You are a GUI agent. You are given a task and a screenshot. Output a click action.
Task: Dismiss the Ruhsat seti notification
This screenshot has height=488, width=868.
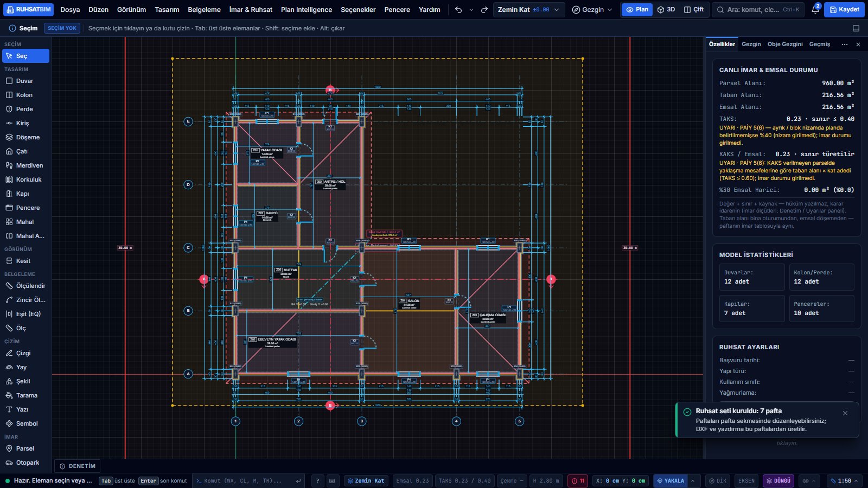click(x=845, y=413)
